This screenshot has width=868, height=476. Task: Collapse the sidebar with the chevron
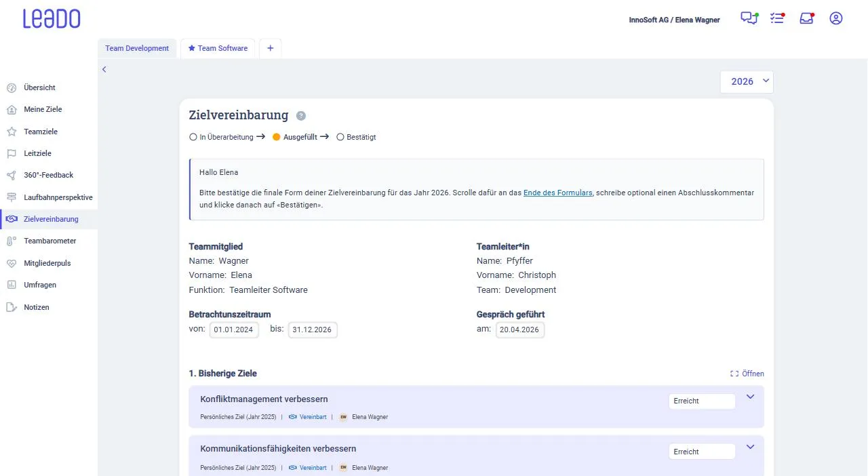[x=104, y=69]
